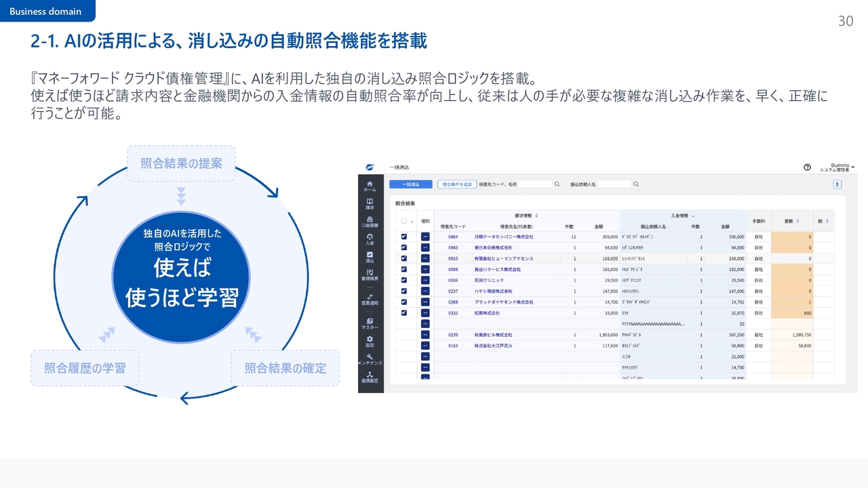Open 個別 button for row 0332
The image size is (868, 488).
[x=425, y=313]
